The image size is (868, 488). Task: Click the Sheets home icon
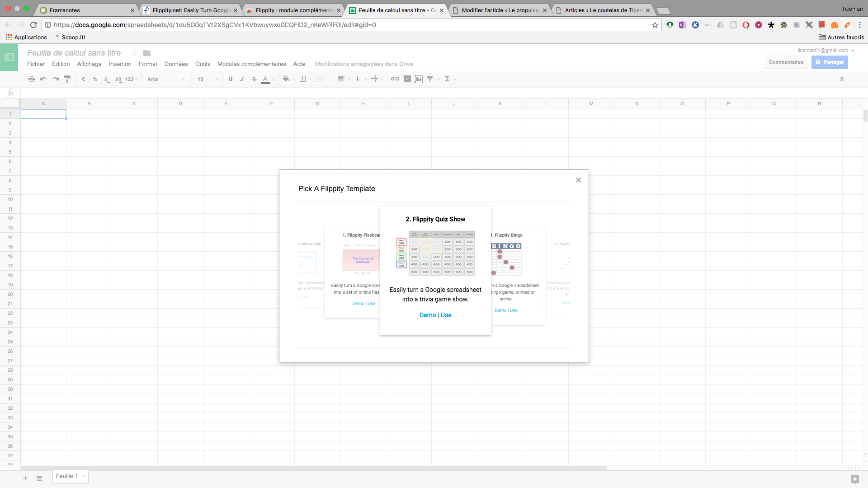(x=9, y=57)
